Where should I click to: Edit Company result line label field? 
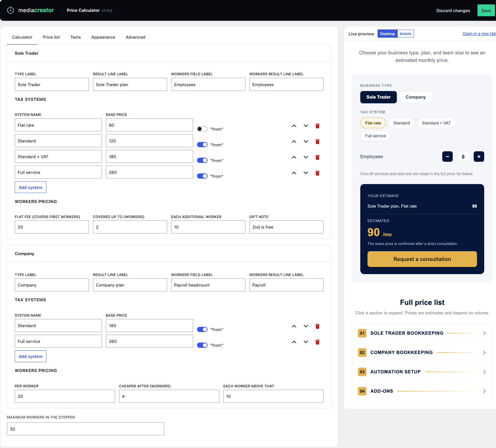pyautogui.click(x=130, y=285)
